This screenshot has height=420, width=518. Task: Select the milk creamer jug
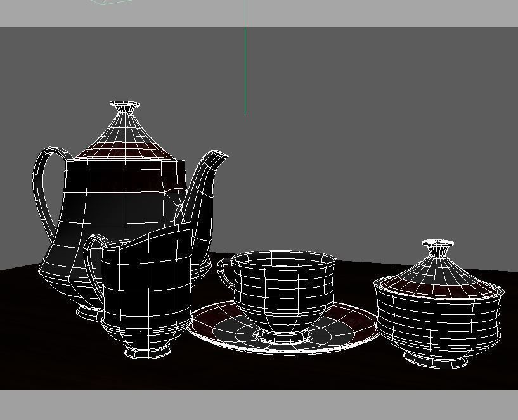click(147, 291)
